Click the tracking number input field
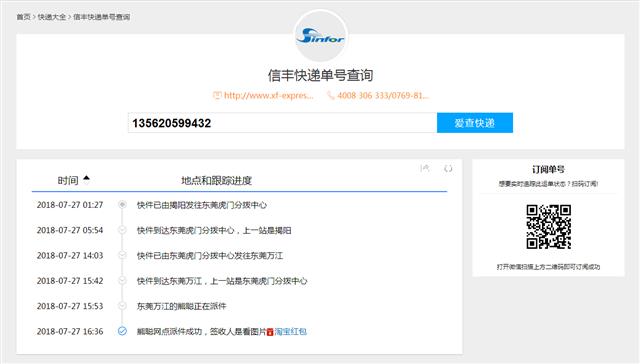The image size is (640, 364). (x=282, y=123)
